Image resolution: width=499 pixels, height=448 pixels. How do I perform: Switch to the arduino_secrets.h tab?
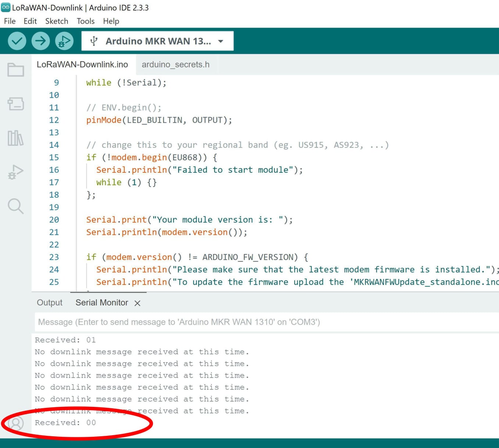click(175, 65)
